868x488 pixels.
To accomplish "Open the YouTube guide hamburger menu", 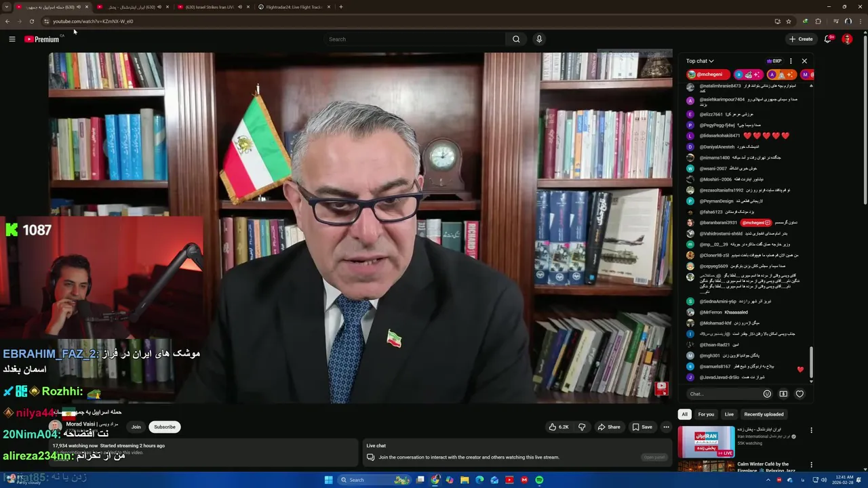I will coord(12,39).
